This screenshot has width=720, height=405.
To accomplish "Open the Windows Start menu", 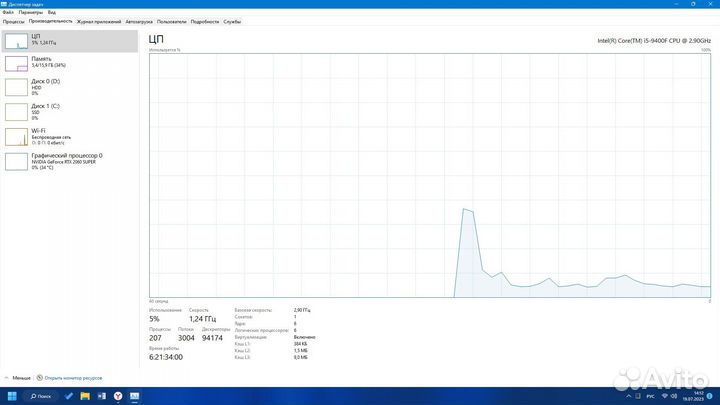I will coord(12,396).
